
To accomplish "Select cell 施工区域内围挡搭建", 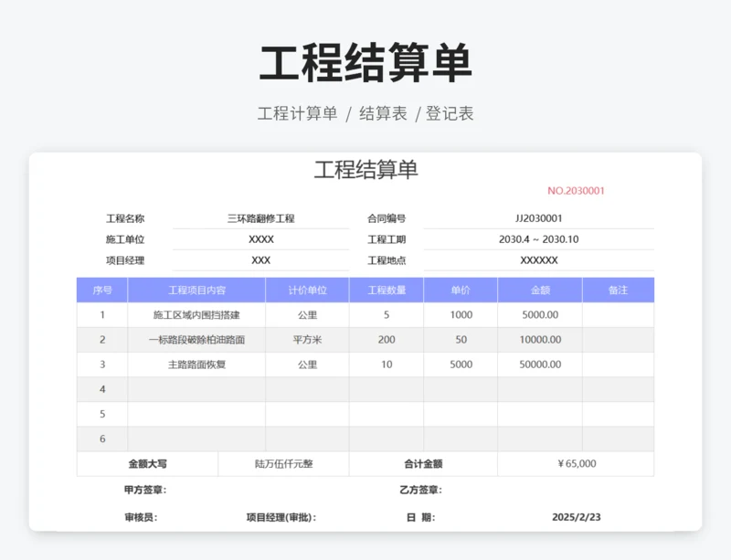I will 196,315.
